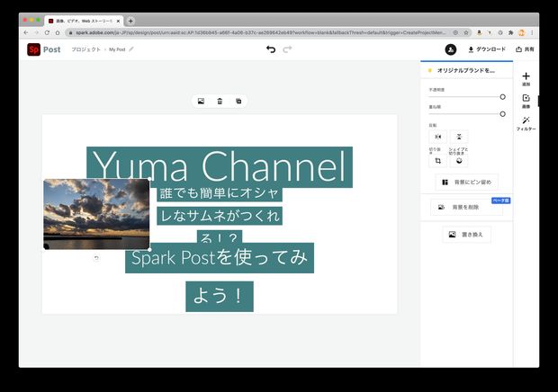Bookmark this page with the star icon
The height and width of the screenshot is (392, 558).
pyautogui.click(x=466, y=32)
